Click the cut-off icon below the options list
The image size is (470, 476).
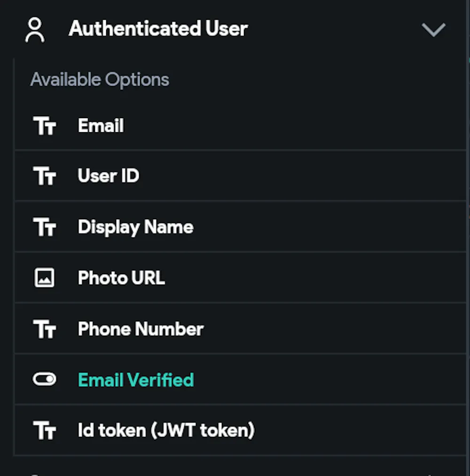click(x=35, y=473)
